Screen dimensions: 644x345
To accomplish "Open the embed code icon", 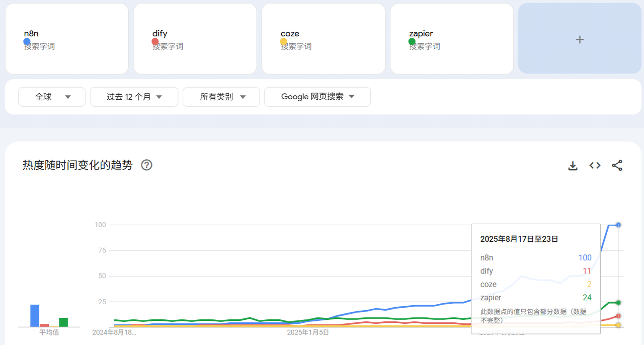I will point(595,166).
